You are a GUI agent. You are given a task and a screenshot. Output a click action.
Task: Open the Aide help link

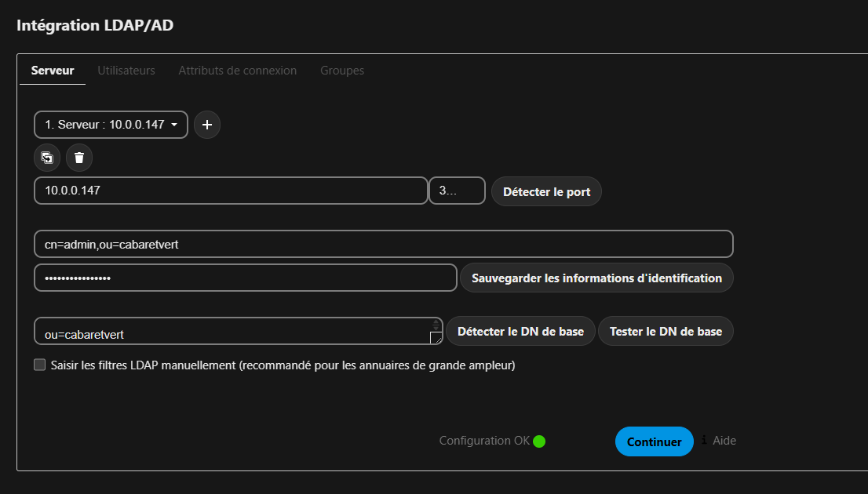[724, 441]
